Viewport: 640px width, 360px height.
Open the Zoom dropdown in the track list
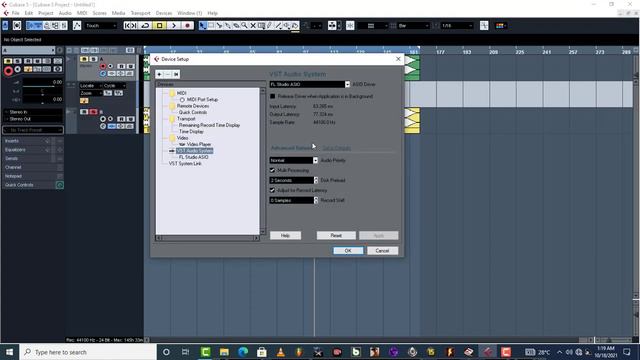click(90, 93)
